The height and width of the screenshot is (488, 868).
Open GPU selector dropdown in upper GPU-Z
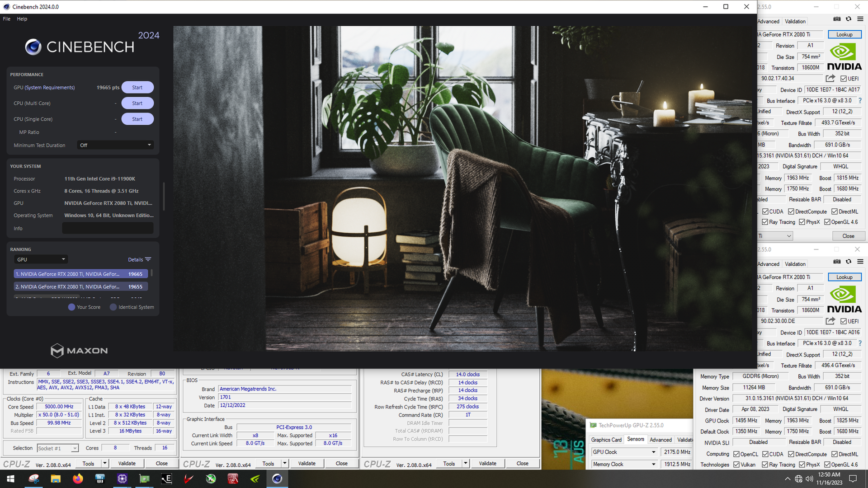(775, 236)
